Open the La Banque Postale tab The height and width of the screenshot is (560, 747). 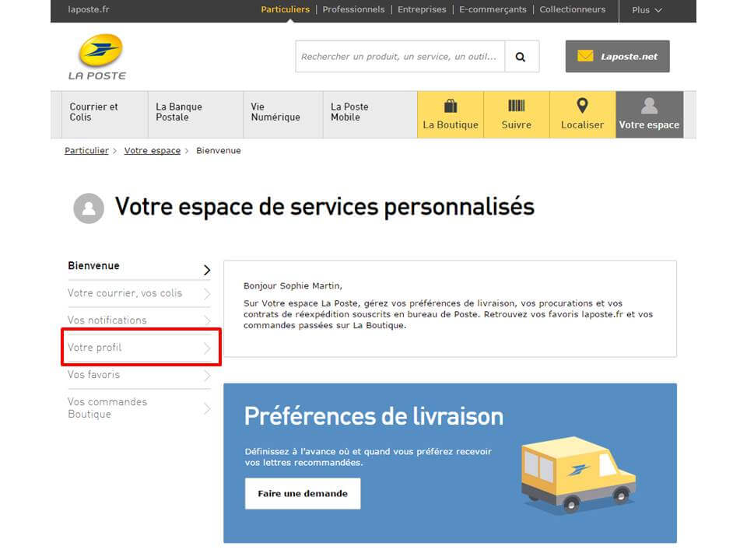pos(181,110)
